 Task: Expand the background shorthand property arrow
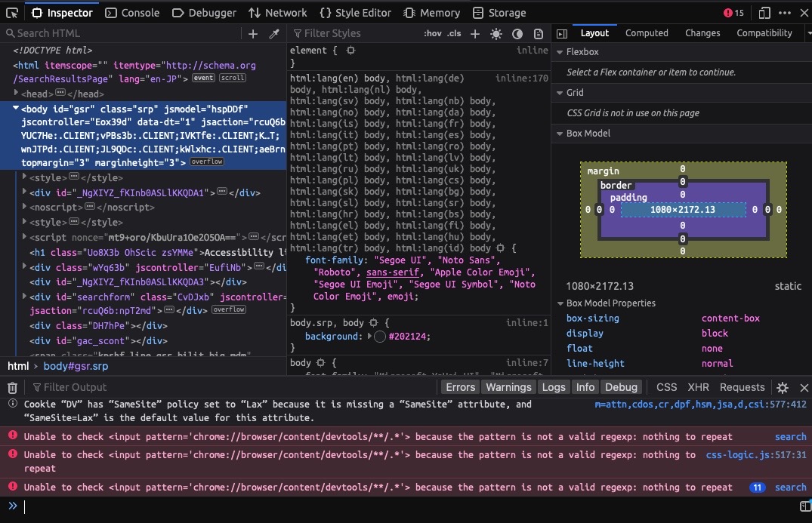(369, 337)
